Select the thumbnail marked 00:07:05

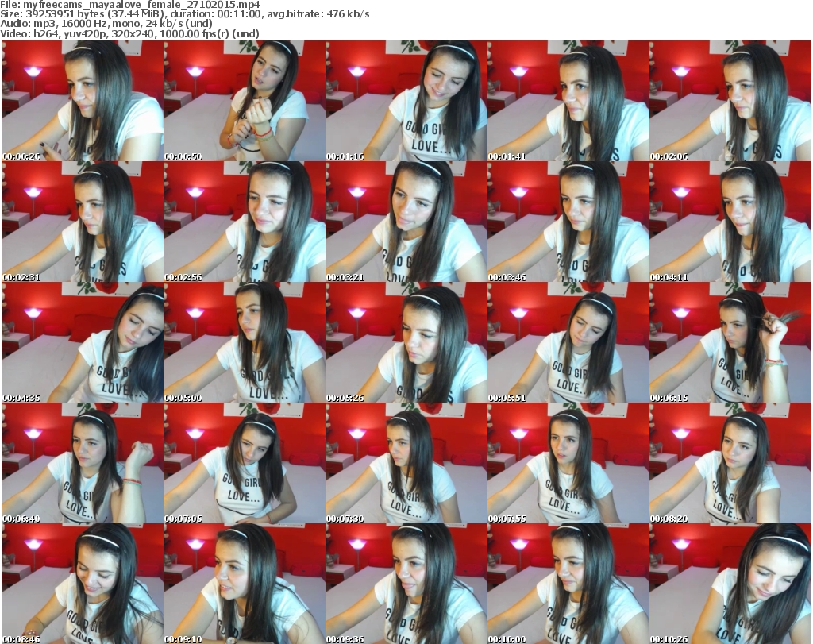coord(245,464)
